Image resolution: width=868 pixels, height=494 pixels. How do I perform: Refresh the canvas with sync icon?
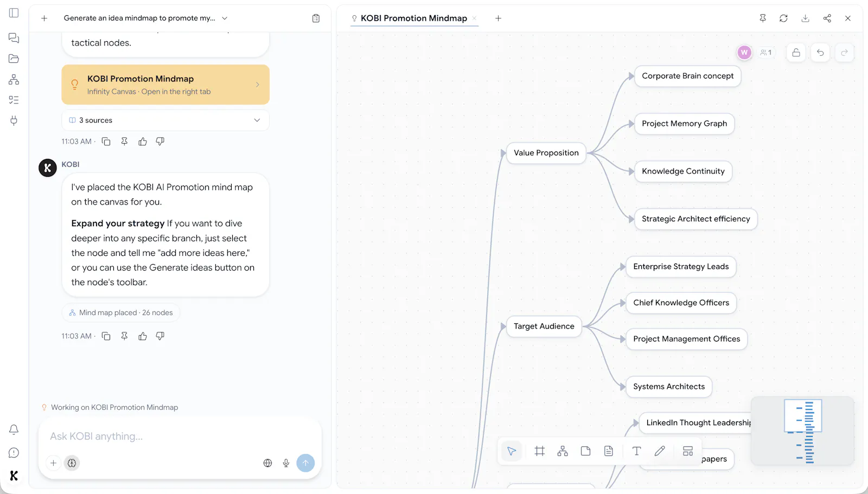783,18
